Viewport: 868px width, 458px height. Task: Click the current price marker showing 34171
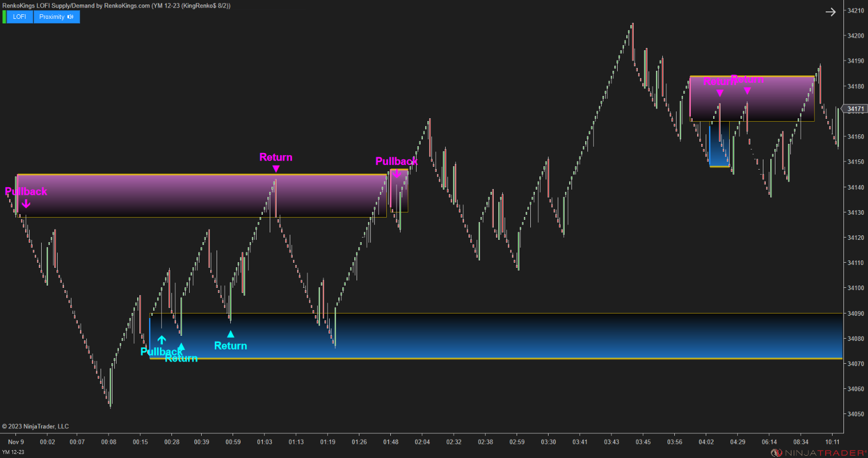click(x=855, y=108)
